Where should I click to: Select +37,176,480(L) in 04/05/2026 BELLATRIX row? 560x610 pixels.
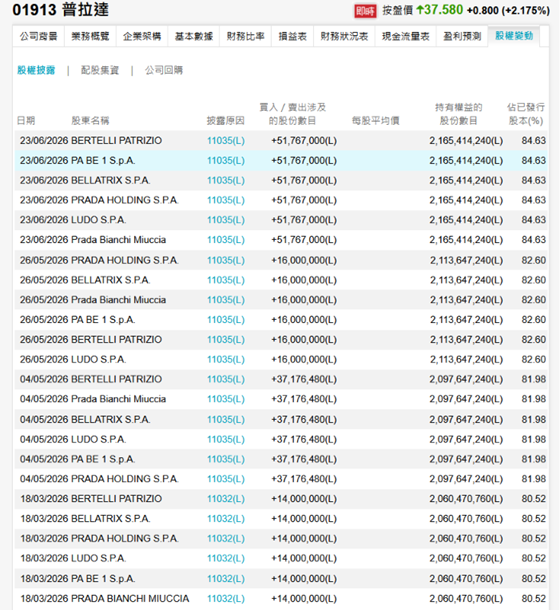[x=304, y=419]
